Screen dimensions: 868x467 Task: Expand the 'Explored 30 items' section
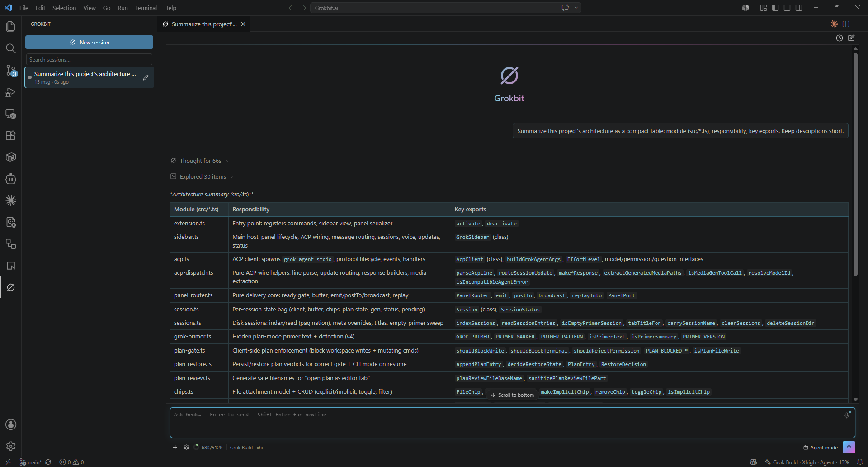click(x=202, y=176)
